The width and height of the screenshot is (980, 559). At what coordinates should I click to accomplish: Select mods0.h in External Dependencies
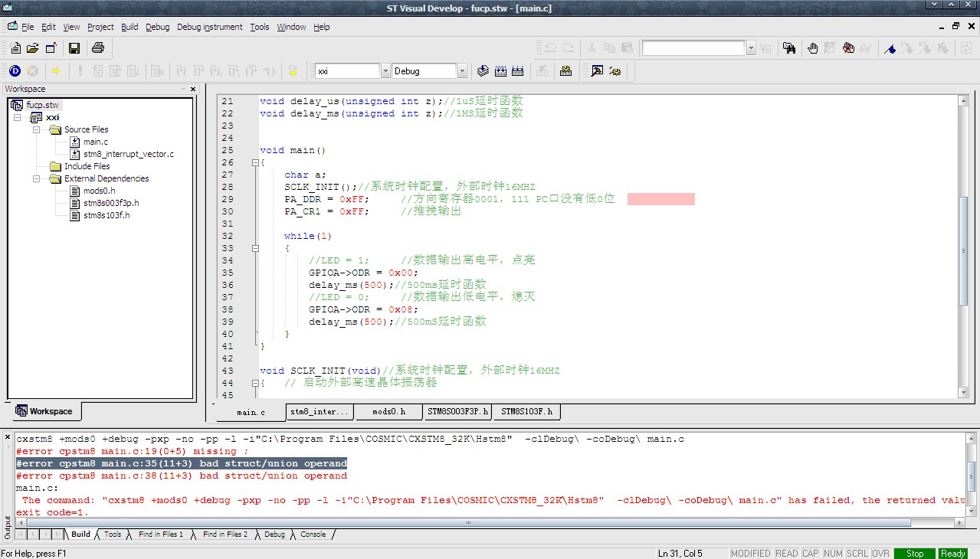click(99, 191)
